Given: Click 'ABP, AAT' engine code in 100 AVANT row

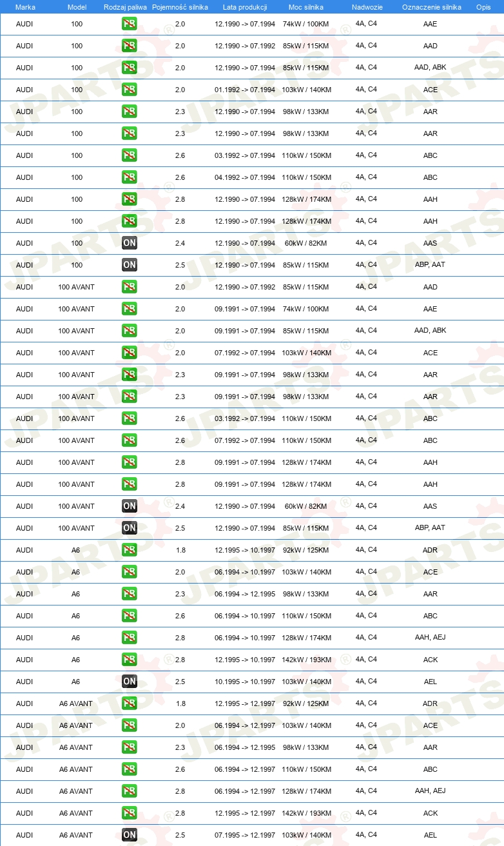Looking at the screenshot, I should (x=430, y=527).
